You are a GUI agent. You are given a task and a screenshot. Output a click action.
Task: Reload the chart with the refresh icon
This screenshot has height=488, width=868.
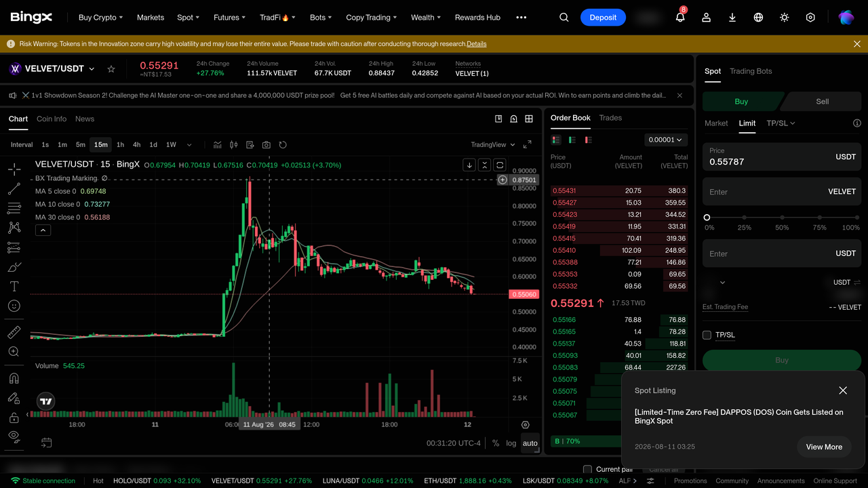point(283,144)
